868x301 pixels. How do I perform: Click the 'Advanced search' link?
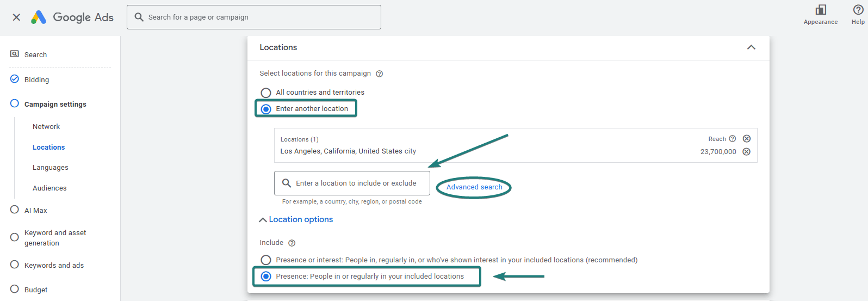(x=474, y=187)
